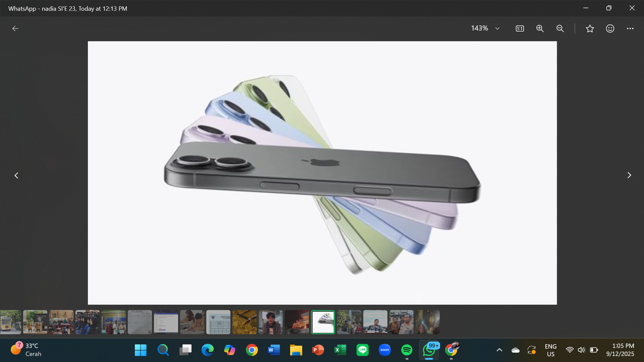
Task: Open the seated man with microphone thumbnail
Action: coord(375,322)
